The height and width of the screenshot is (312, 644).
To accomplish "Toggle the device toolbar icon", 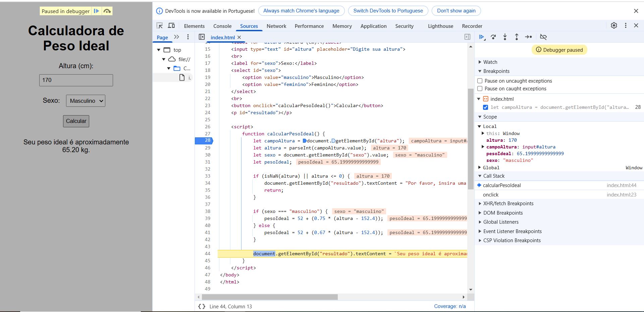I will point(171,26).
